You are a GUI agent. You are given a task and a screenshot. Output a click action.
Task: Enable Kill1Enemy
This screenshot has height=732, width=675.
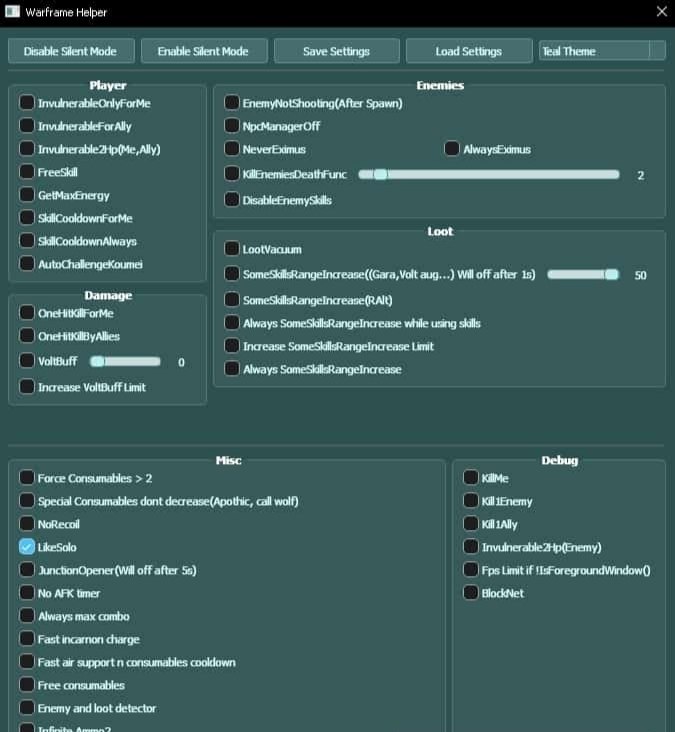click(471, 500)
